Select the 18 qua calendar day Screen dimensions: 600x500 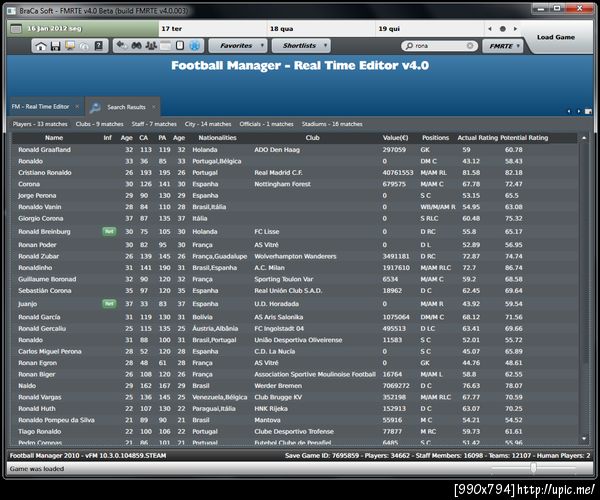(x=321, y=29)
